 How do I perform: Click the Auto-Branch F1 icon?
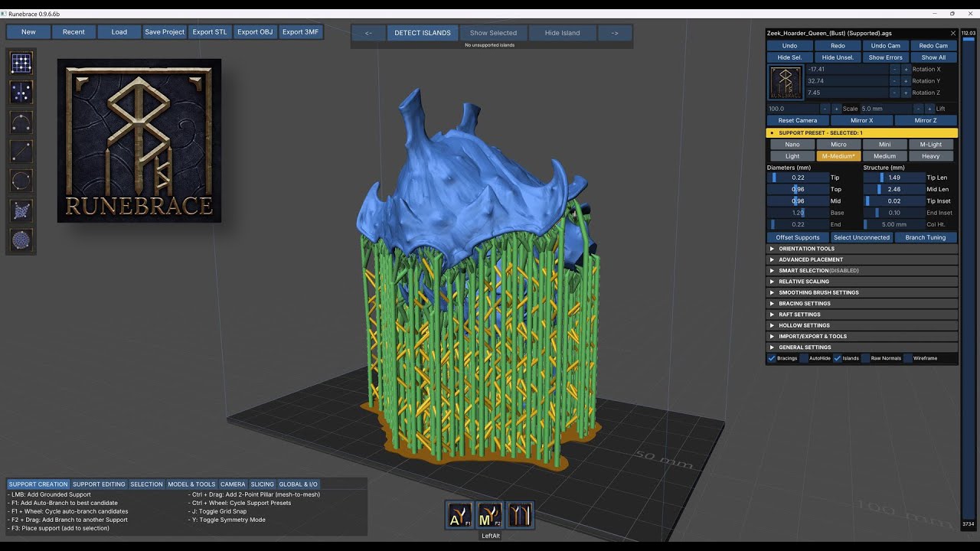[460, 516]
